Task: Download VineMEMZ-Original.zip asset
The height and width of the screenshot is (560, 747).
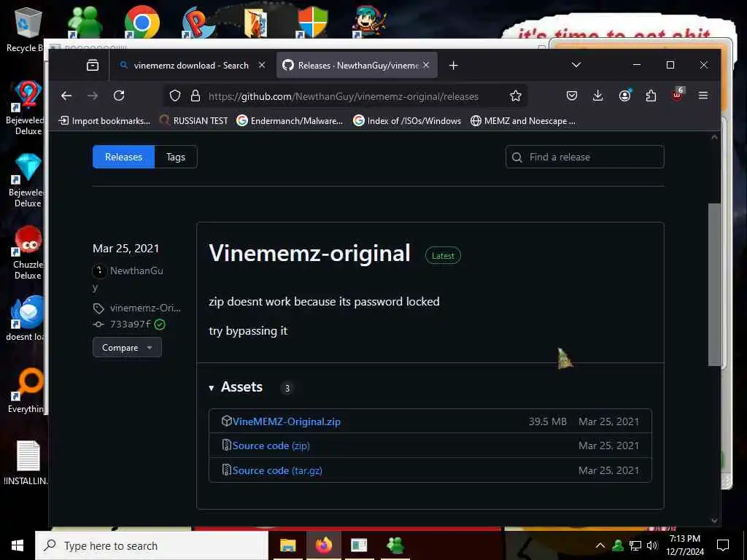Action: [286, 421]
